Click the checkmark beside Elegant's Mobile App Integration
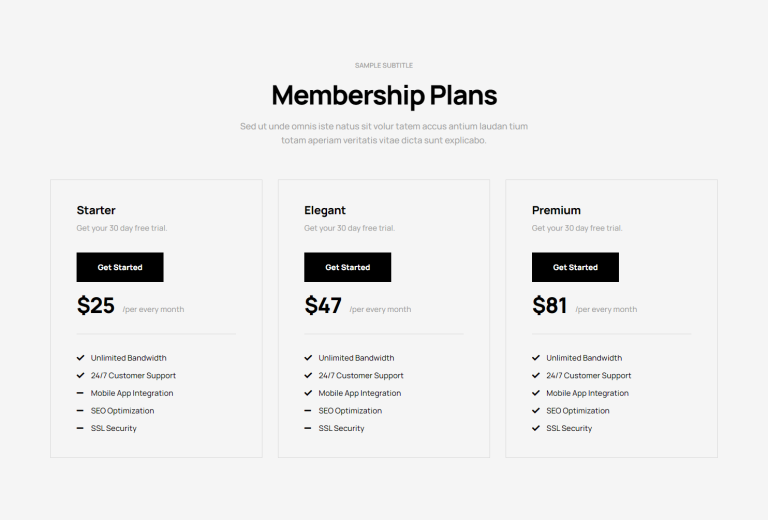The image size is (768, 520). 308,393
